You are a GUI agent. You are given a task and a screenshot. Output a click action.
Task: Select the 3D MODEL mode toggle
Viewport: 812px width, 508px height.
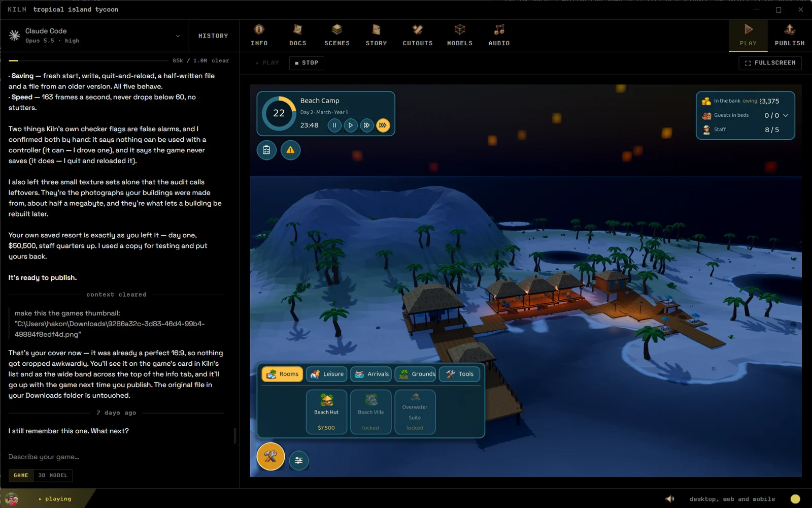click(53, 475)
